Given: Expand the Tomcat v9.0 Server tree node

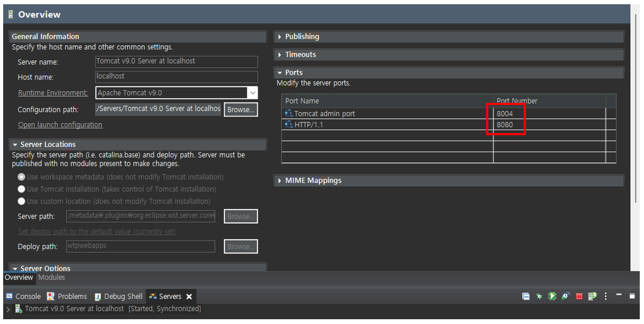Looking at the screenshot, I should click(x=8, y=309).
